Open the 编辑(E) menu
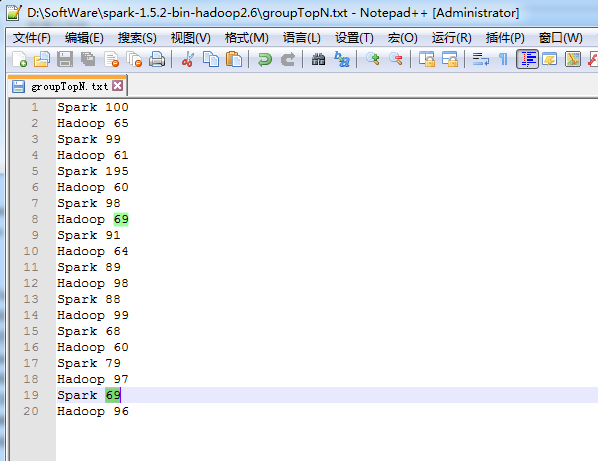Image resolution: width=598 pixels, height=461 pixels. 84,38
